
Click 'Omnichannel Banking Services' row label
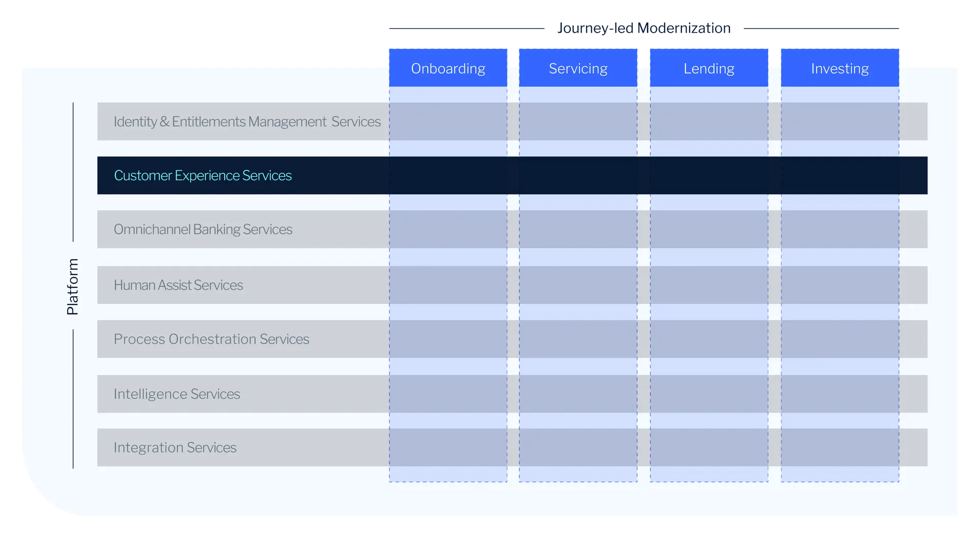coord(203,229)
